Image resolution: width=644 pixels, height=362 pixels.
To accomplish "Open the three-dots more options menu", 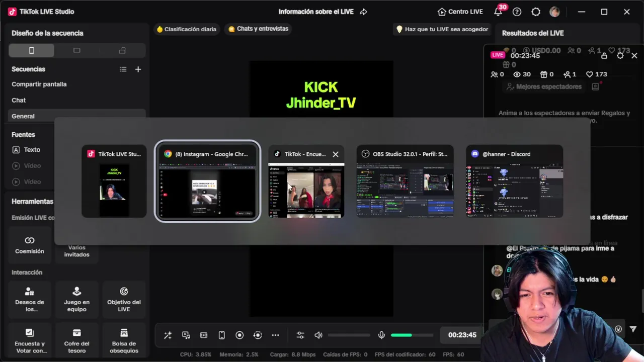I will 275,335.
